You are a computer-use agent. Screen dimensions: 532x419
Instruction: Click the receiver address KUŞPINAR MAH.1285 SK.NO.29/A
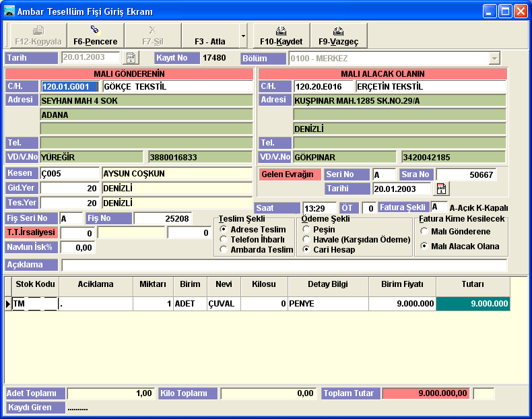click(400, 101)
